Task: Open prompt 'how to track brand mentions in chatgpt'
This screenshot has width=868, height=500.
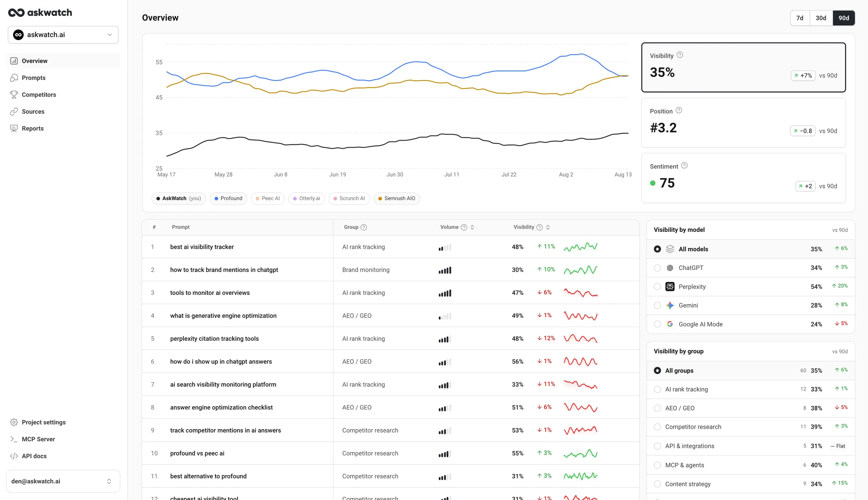Action: (x=224, y=270)
